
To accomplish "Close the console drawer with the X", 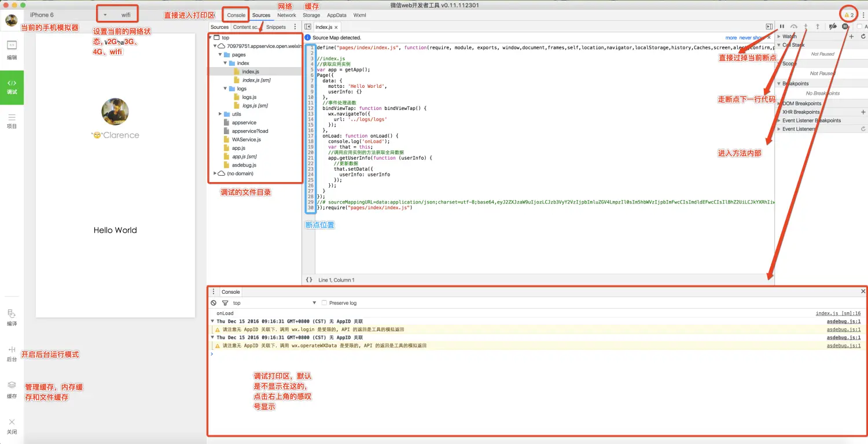I will (863, 291).
